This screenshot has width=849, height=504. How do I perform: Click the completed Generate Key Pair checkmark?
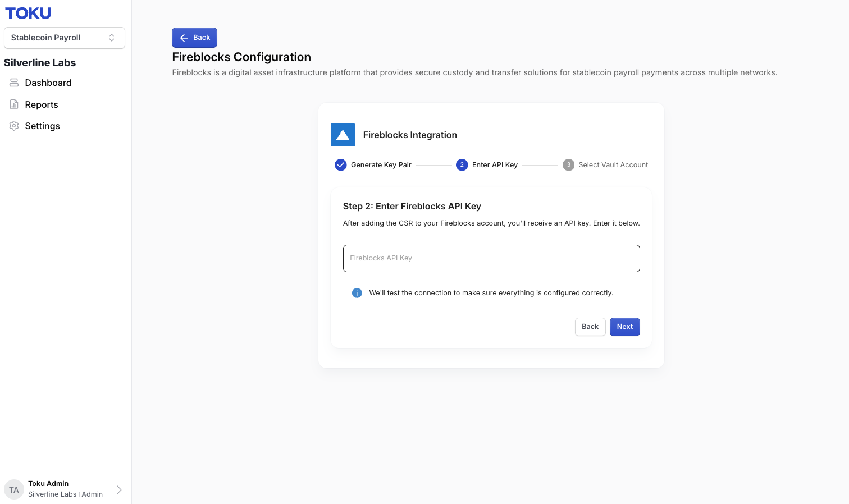pos(340,165)
